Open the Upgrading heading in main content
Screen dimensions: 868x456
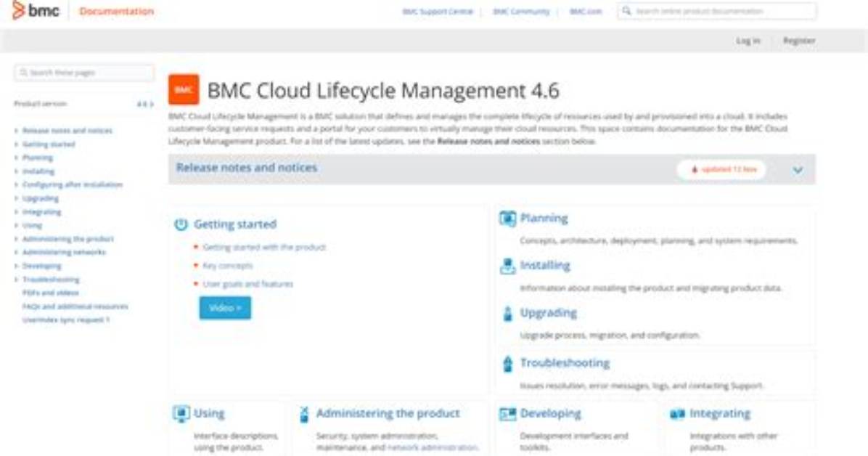[x=548, y=313]
